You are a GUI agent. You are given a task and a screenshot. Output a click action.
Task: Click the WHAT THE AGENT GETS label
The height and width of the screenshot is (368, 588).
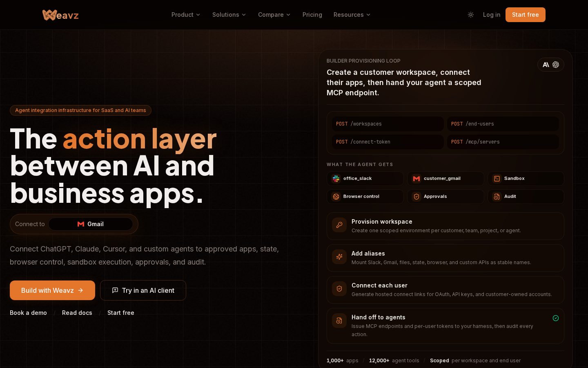[360, 164]
